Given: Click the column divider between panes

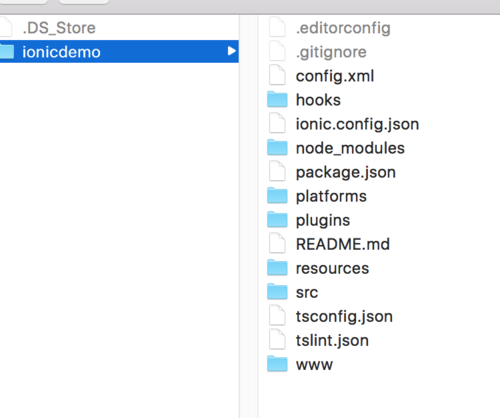Looking at the screenshot, I should 249,217.
